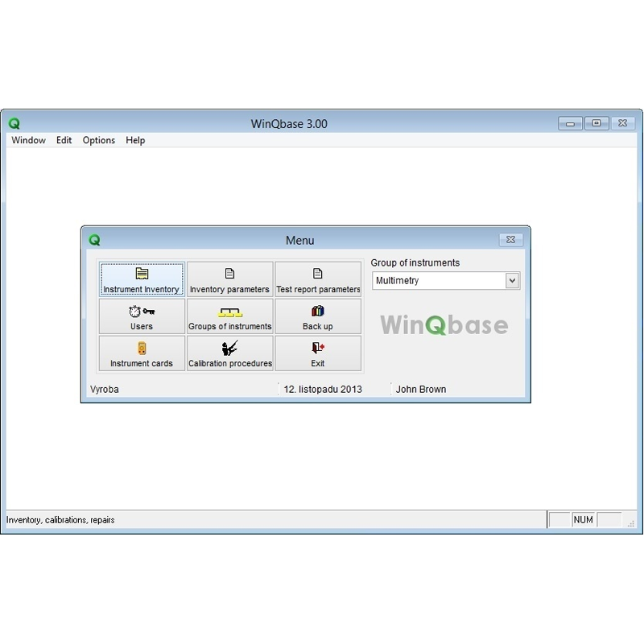This screenshot has height=644, width=644.
Task: Click status text 'Inventory, calibrations, repairs'
Action: [x=60, y=519]
